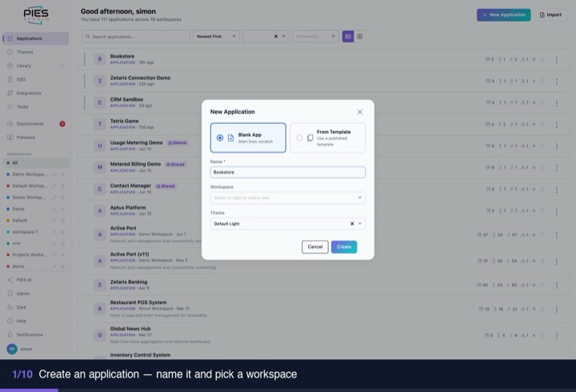Star the Demo Workspace
Viewport: 576px width, 392px height.
click(x=63, y=174)
